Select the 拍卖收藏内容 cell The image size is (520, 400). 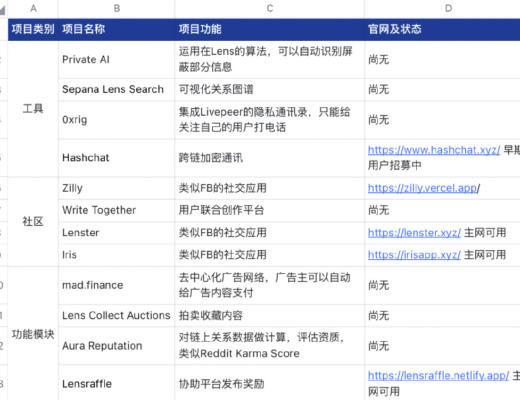click(x=270, y=315)
